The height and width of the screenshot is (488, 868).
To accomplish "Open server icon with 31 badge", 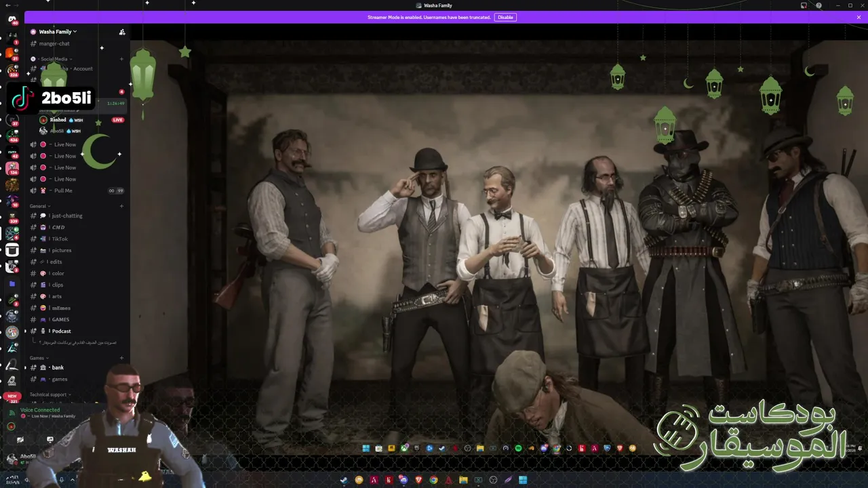I will (12, 53).
